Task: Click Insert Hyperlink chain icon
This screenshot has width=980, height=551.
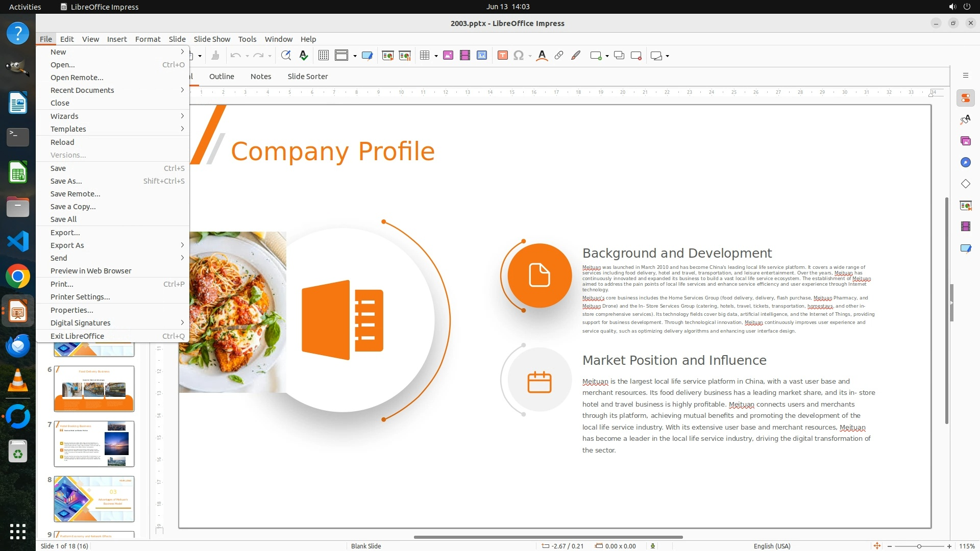Action: coord(559,56)
